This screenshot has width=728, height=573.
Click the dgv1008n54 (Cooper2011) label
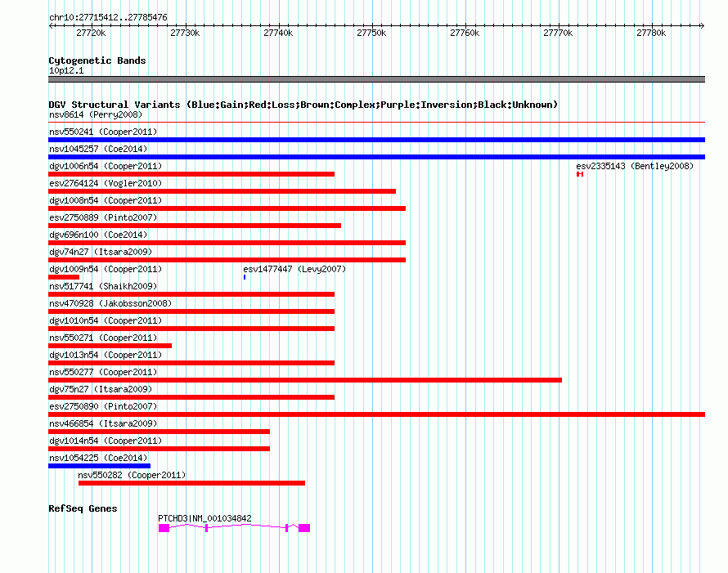coord(106,200)
